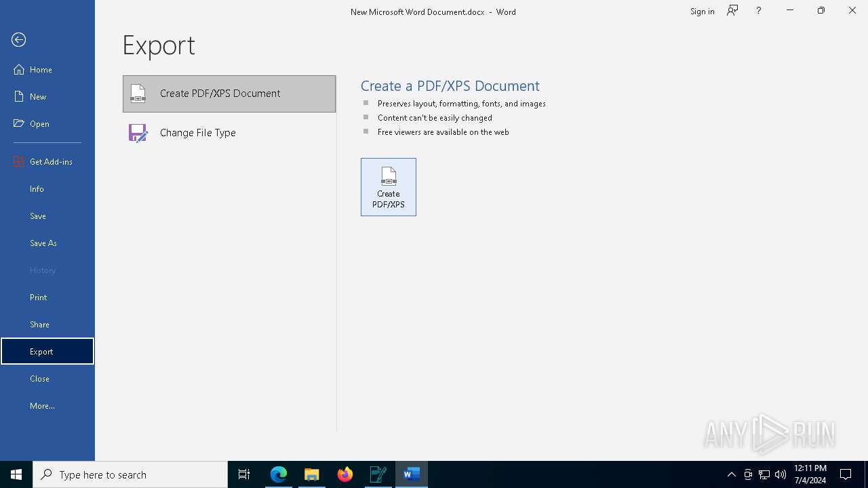Screen dimensions: 868x488
Task: Select New in the sidebar
Action: click(47, 97)
